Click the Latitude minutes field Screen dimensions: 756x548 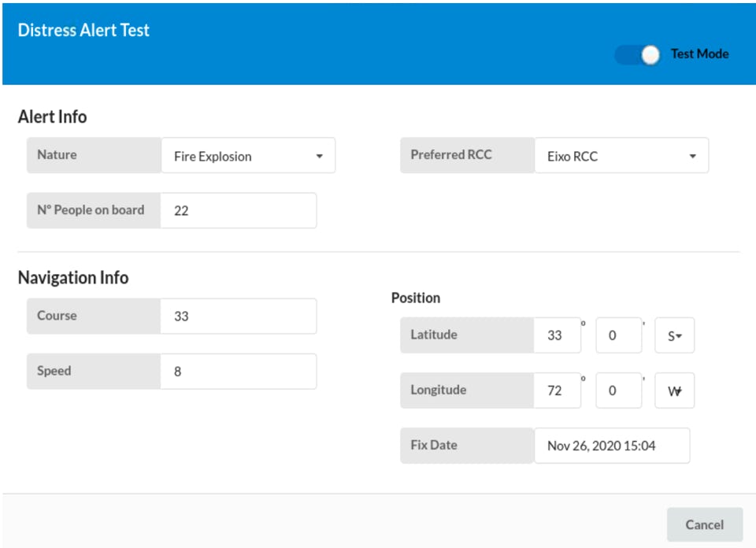[x=618, y=335]
